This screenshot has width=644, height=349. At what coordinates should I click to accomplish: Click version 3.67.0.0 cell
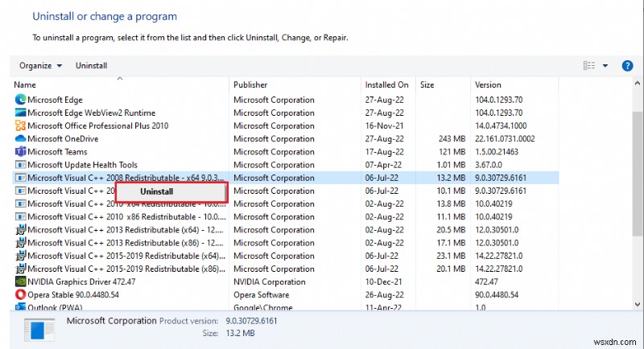(x=489, y=165)
